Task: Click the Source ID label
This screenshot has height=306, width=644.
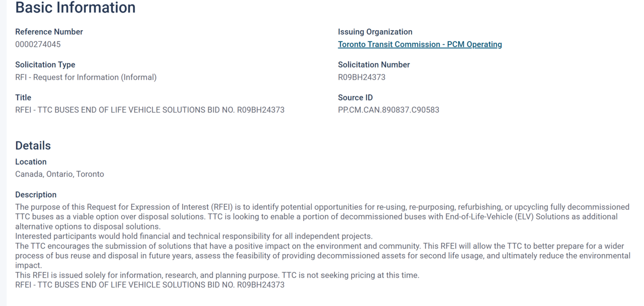Action: (355, 98)
